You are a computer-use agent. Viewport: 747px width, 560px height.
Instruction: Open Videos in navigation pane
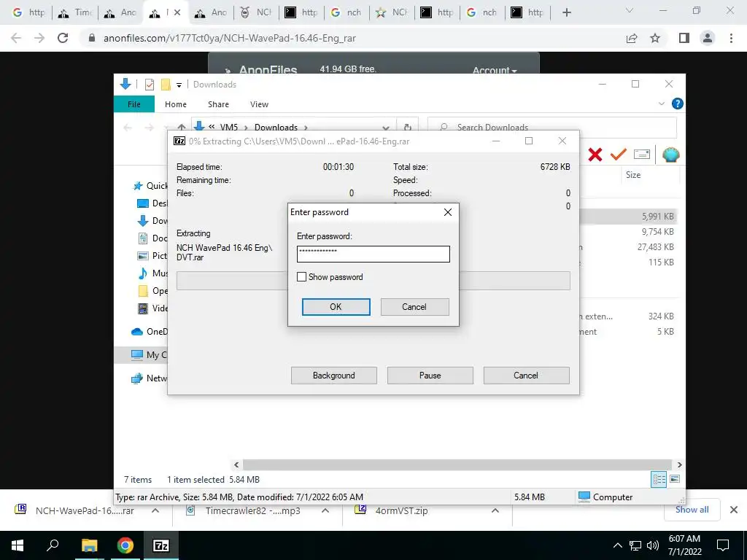(152, 308)
